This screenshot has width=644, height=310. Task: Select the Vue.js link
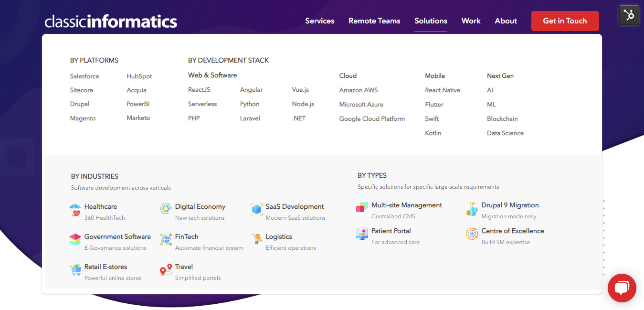300,90
